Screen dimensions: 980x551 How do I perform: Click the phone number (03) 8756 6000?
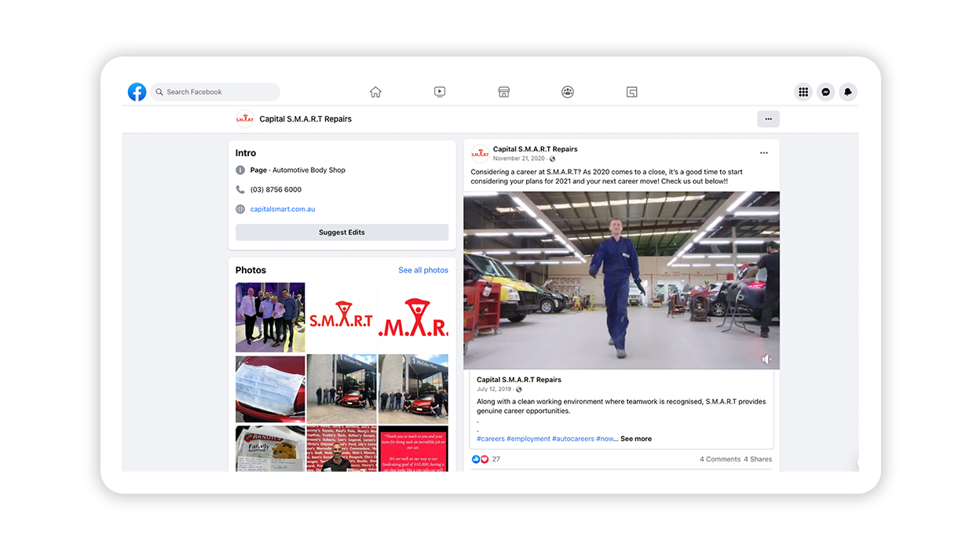pos(276,190)
